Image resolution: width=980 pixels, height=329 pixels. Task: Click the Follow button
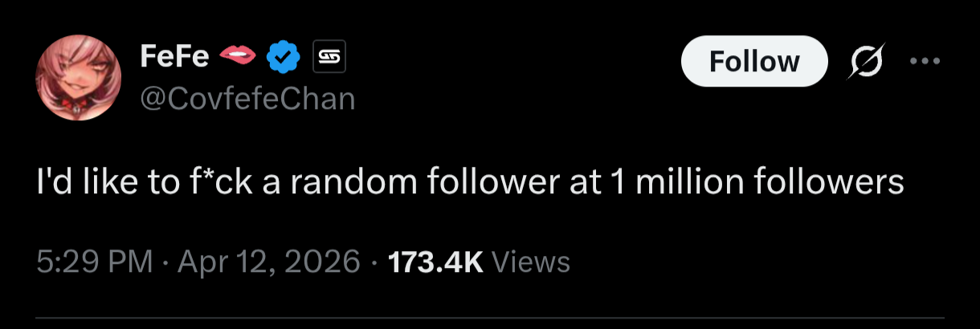point(754,61)
